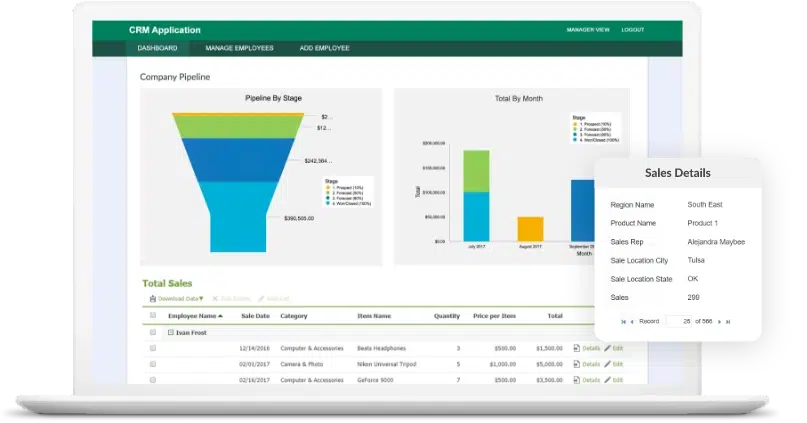Tick the checkbox beside the Ivan Frost group
Screen dimensions: 807x423
click(153, 332)
